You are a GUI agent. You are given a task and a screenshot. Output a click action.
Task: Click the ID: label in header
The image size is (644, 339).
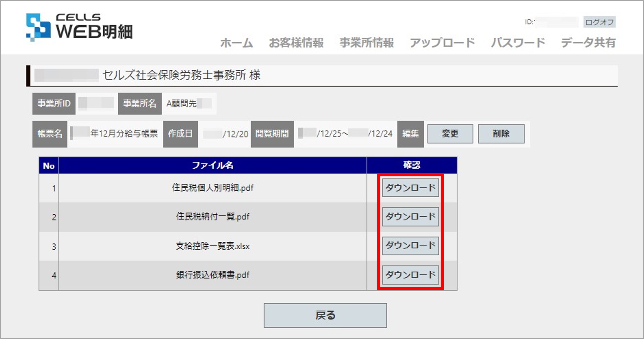point(529,22)
